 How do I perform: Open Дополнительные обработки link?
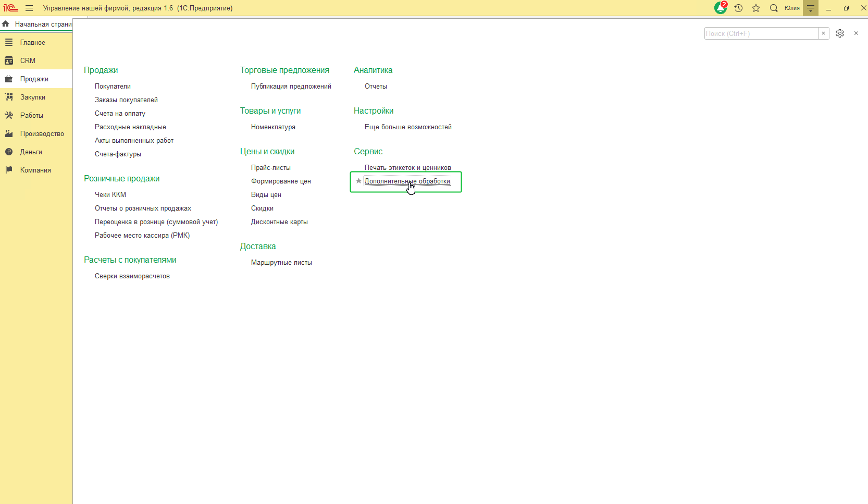[x=407, y=181]
